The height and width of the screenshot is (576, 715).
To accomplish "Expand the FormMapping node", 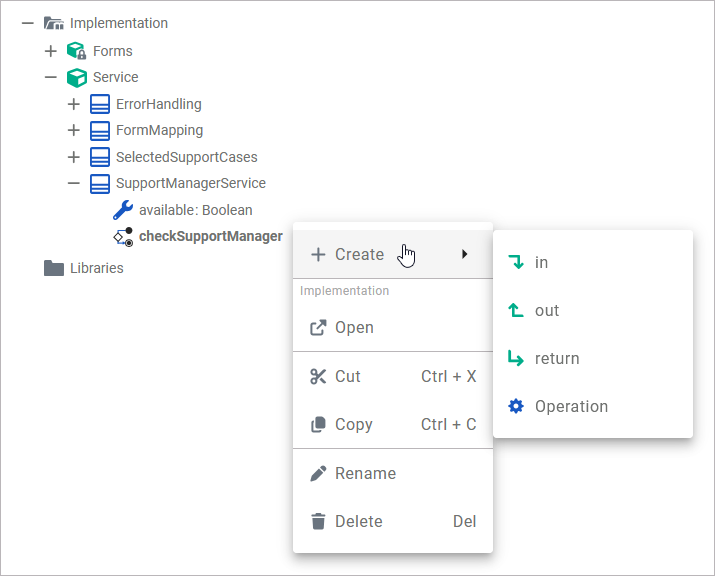I will point(73,130).
